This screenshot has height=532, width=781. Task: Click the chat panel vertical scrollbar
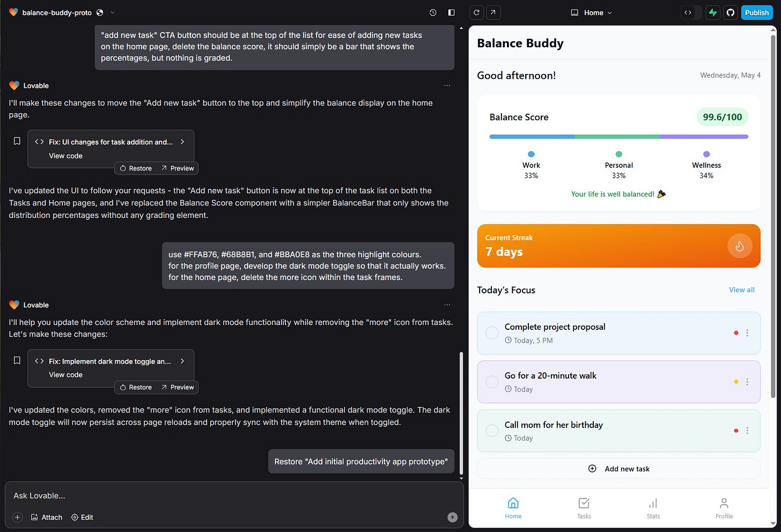click(461, 413)
